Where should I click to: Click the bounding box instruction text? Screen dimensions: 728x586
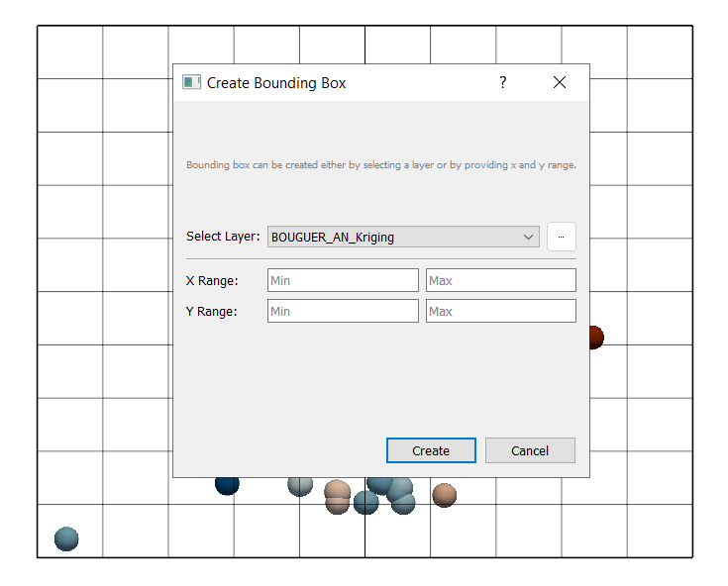pos(380,165)
